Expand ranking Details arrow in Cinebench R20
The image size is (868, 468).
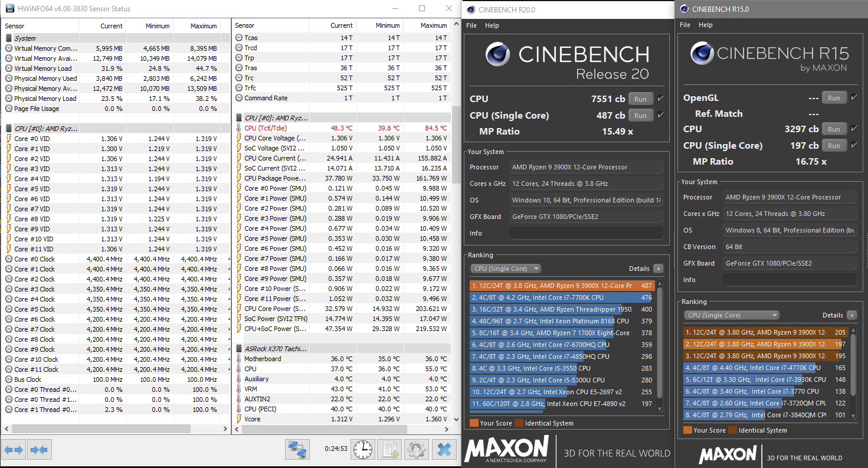(658, 269)
